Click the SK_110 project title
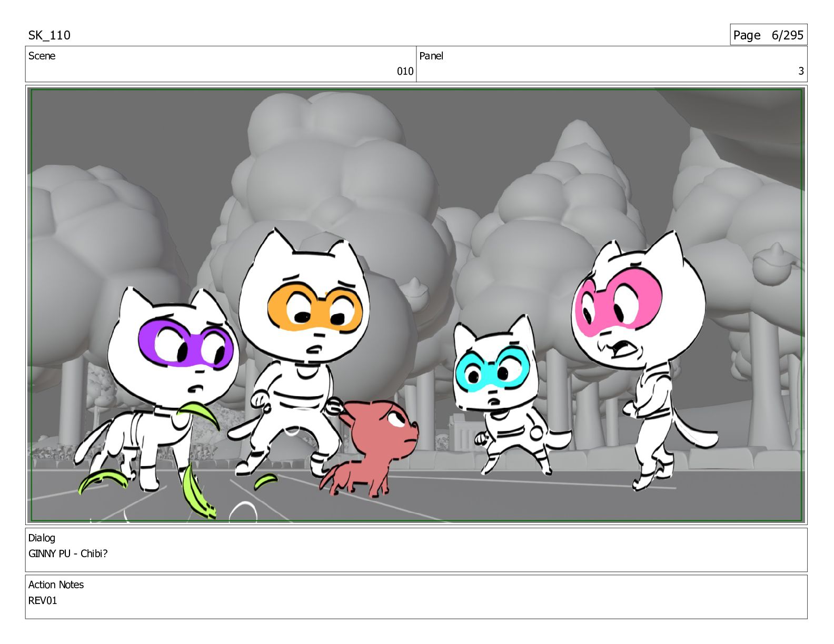 (49, 35)
